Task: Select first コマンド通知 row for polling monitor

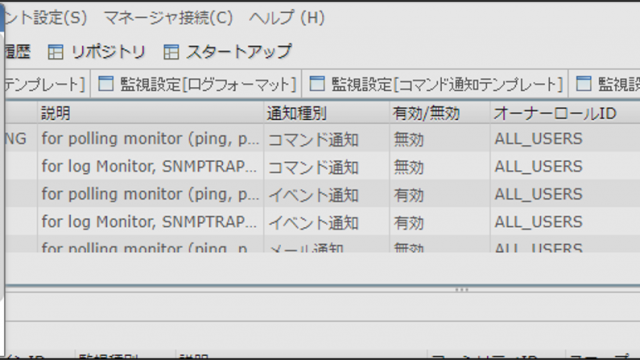Action: click(322, 139)
